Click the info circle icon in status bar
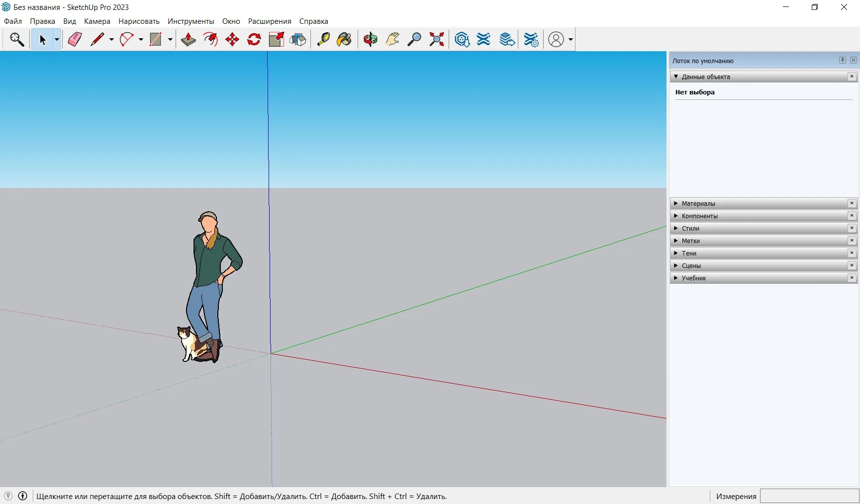The image size is (860, 504). [x=23, y=496]
